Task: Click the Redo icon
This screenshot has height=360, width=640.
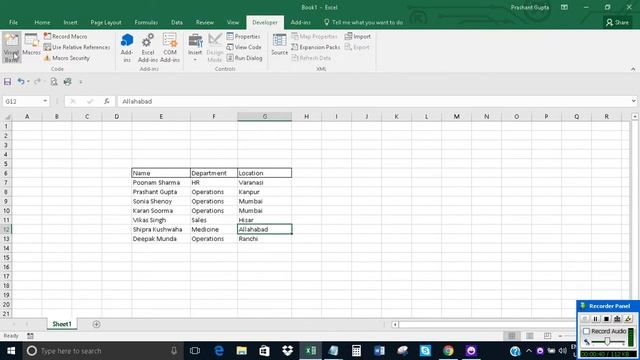Action: [37, 82]
